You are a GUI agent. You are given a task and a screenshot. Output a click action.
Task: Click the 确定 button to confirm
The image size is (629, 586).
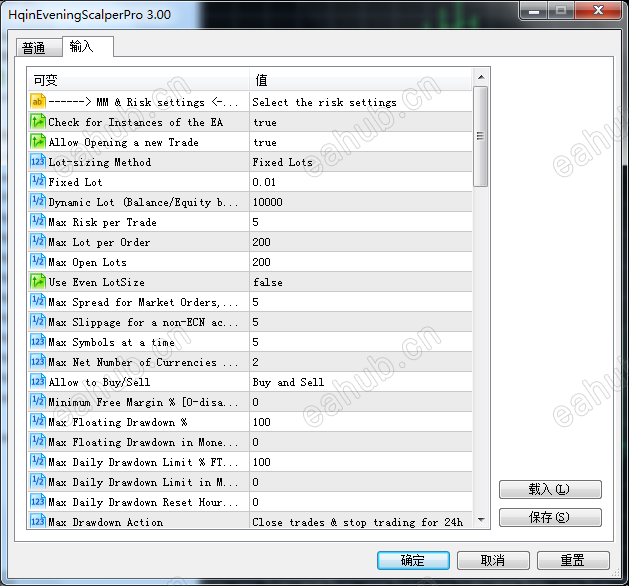coord(413,560)
